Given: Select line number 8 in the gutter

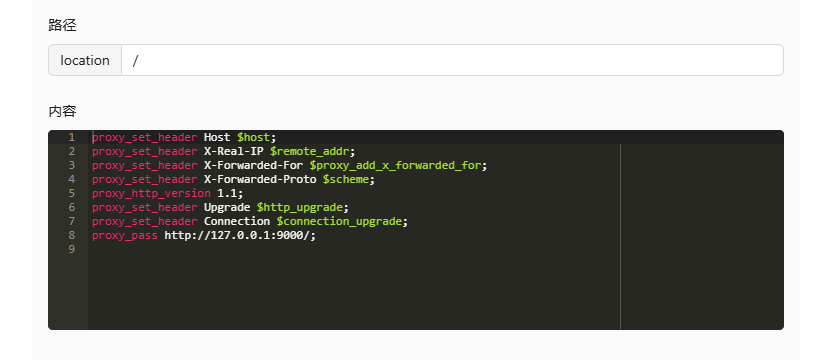Looking at the screenshot, I should pyautogui.click(x=72, y=235).
